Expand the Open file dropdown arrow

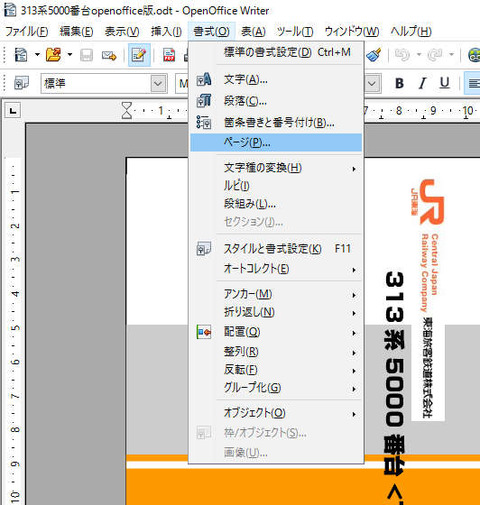point(69,55)
